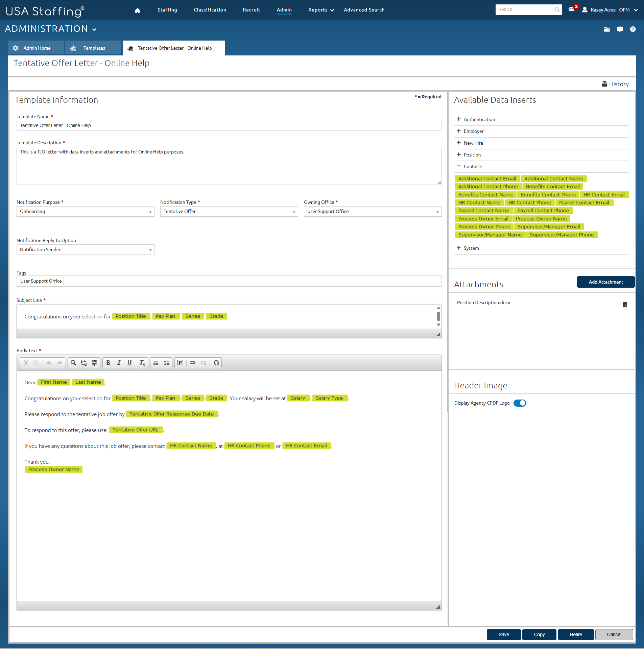This screenshot has height=649, width=644.
Task: Open the Staffing menu
Action: point(167,10)
